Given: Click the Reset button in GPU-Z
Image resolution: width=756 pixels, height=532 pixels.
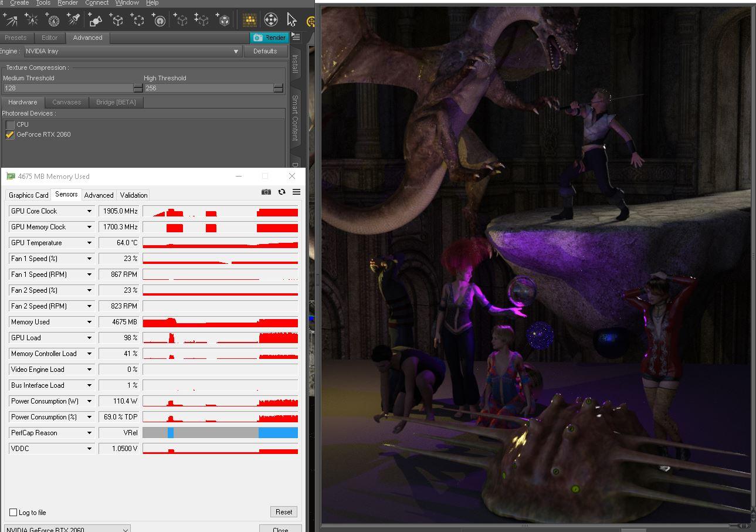Looking at the screenshot, I should (x=284, y=511).
